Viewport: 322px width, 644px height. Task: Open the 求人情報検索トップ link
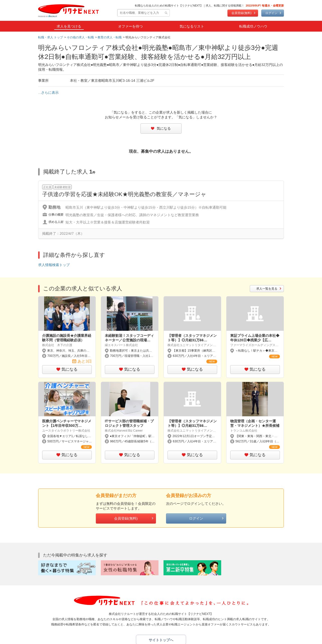(54, 265)
